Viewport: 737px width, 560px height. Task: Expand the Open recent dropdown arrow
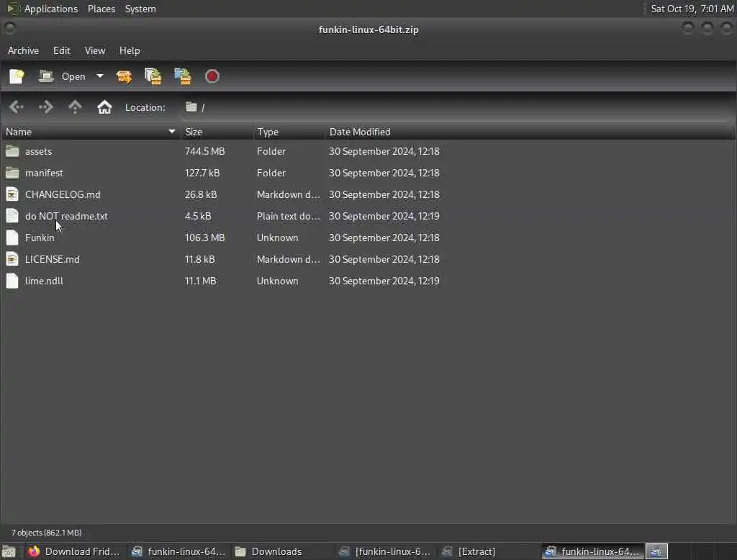[x=99, y=76]
